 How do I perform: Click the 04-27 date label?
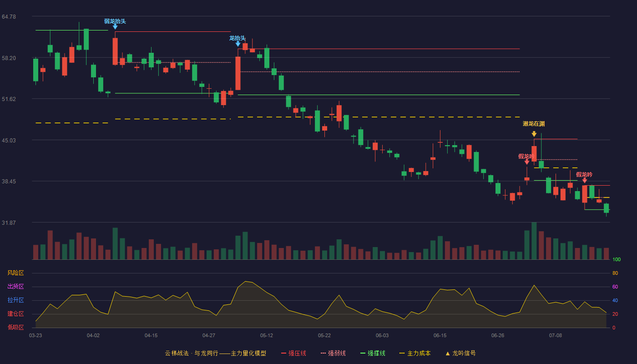[x=209, y=335]
